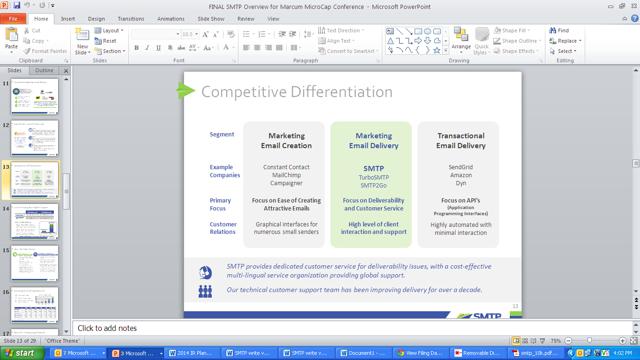640x360 pixels.
Task: Toggle Underline formatting
Action: (x=158, y=48)
